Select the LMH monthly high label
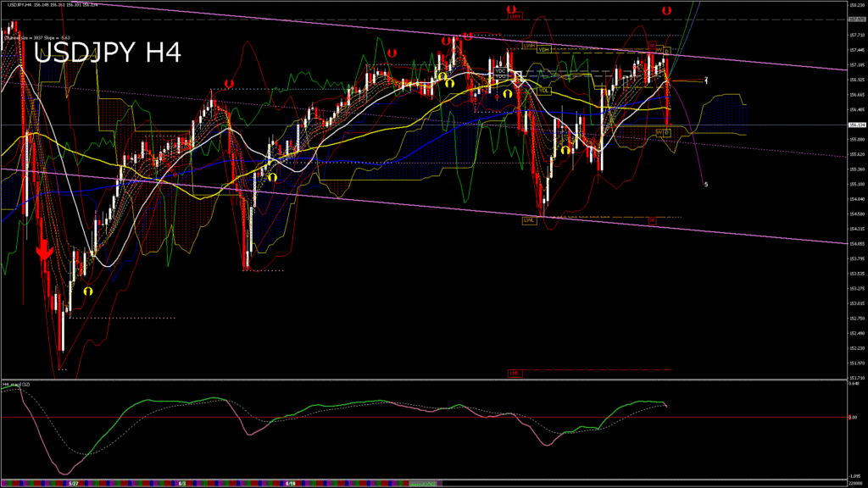868x488 pixels. pos(515,16)
